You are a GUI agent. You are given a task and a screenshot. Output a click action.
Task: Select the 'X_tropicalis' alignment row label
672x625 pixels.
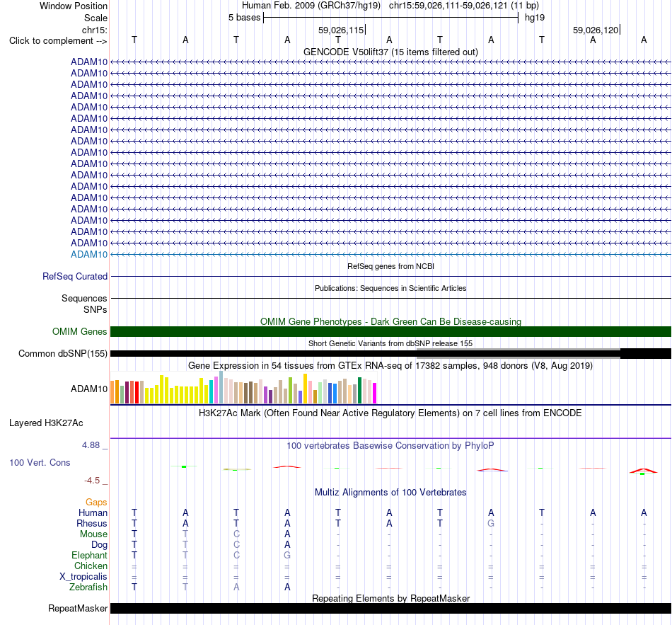[83, 577]
